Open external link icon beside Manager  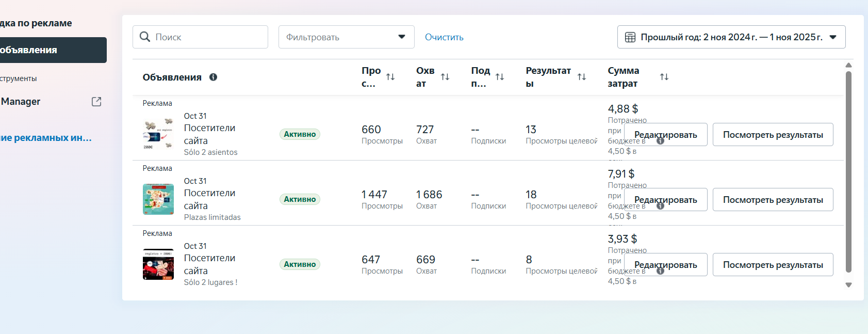96,102
